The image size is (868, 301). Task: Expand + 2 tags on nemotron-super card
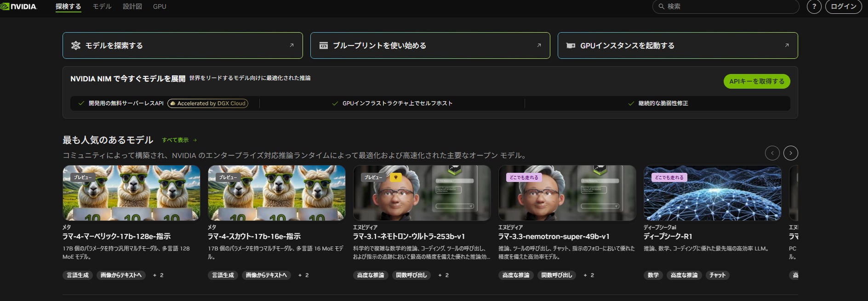point(589,275)
